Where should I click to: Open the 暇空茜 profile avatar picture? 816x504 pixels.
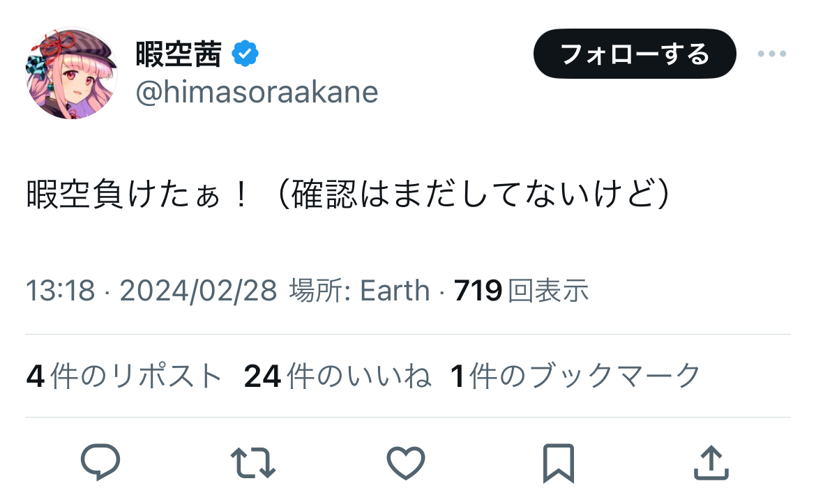pos(72,74)
